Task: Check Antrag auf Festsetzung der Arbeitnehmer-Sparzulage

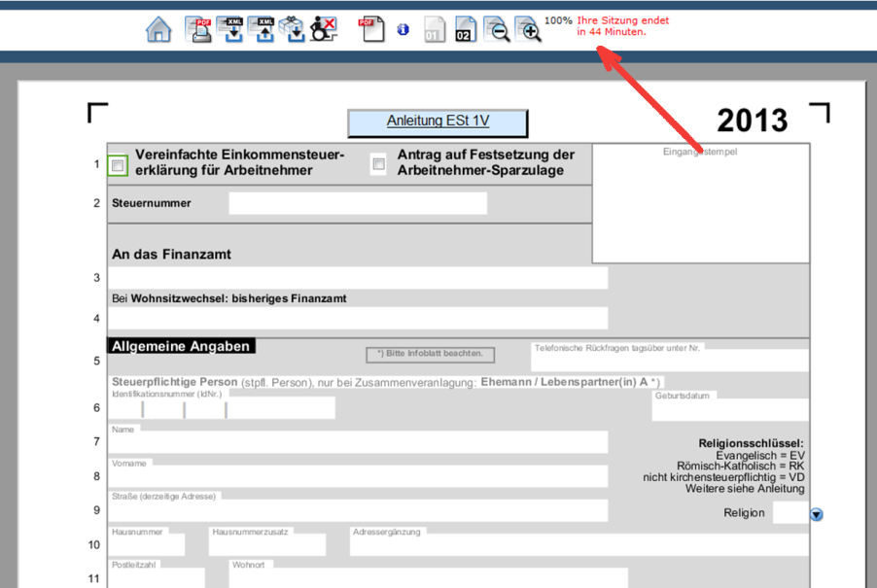Action: [x=378, y=164]
